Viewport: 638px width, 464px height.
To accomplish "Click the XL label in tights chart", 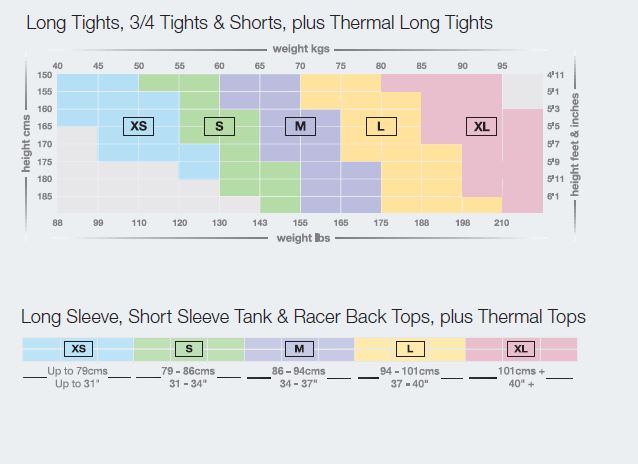I will coord(481,126).
